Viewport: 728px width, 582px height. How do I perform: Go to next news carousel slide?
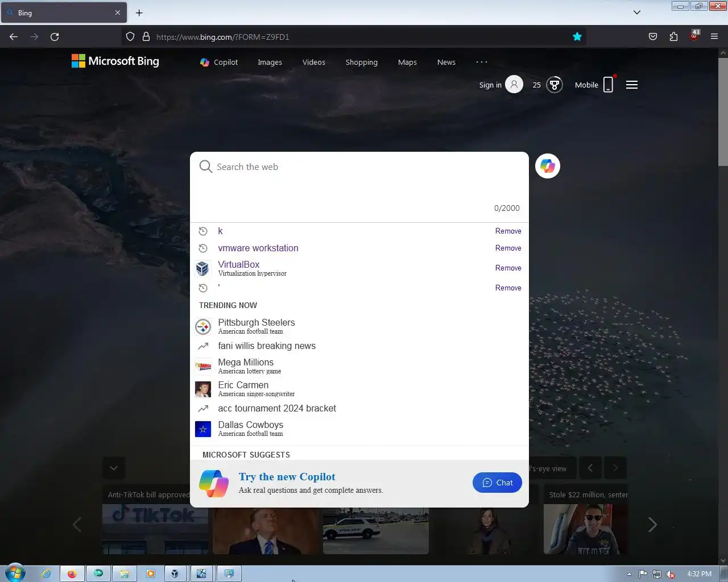652,525
